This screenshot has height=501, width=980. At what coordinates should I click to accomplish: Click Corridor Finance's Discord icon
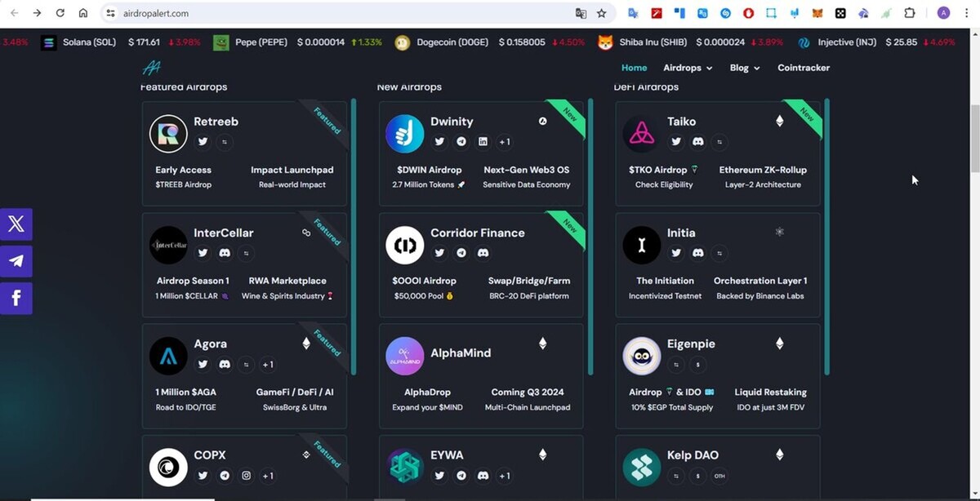(x=483, y=253)
